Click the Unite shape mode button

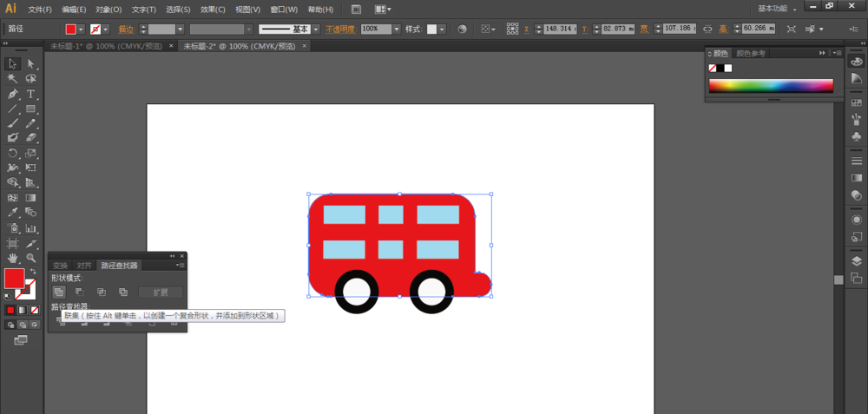pos(58,292)
